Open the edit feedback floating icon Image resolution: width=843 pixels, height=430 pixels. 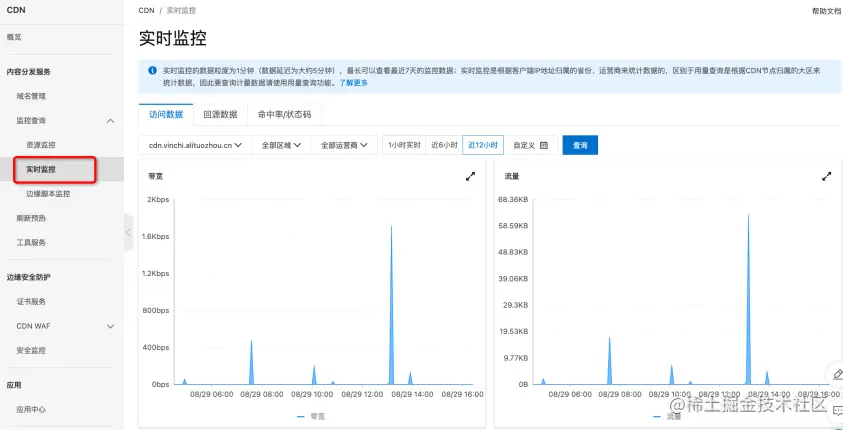837,374
